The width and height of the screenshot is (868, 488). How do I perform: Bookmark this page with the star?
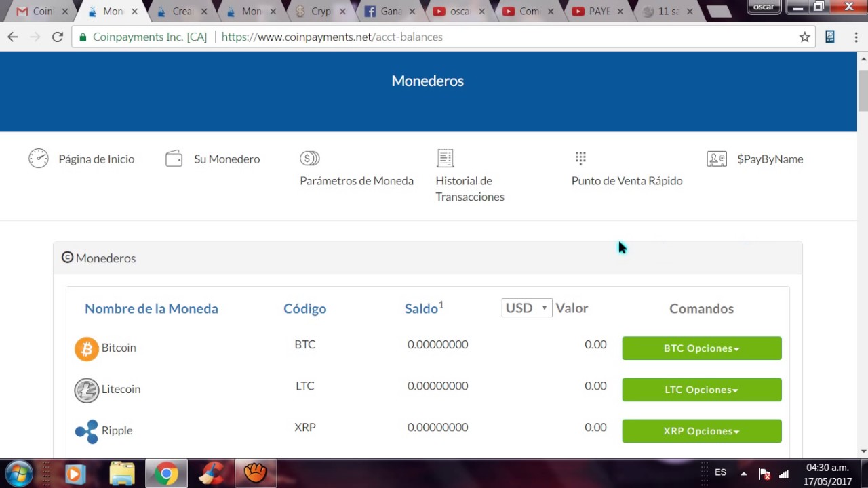pos(804,37)
